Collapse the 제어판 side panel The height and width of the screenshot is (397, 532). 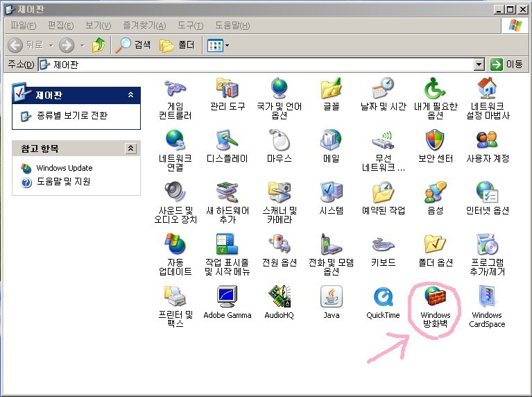(x=130, y=95)
